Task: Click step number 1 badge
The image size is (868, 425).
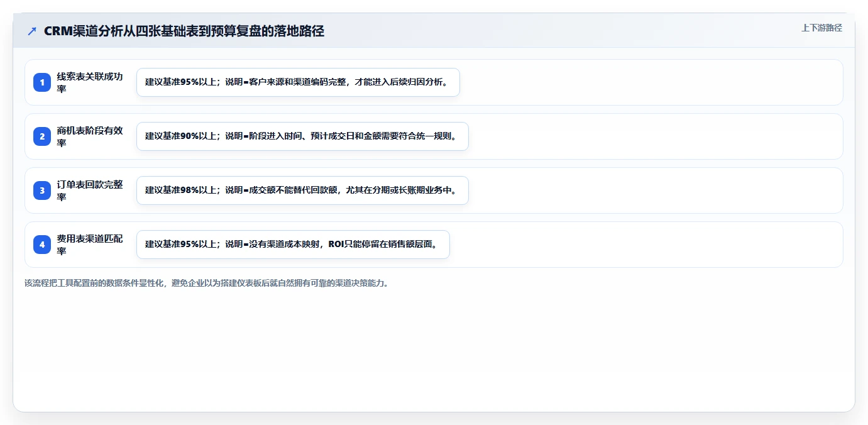Action: 42,82
